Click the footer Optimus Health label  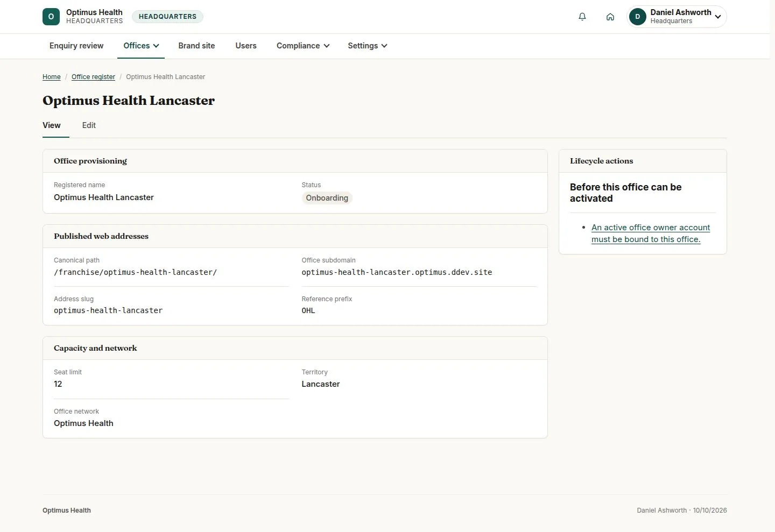point(67,510)
